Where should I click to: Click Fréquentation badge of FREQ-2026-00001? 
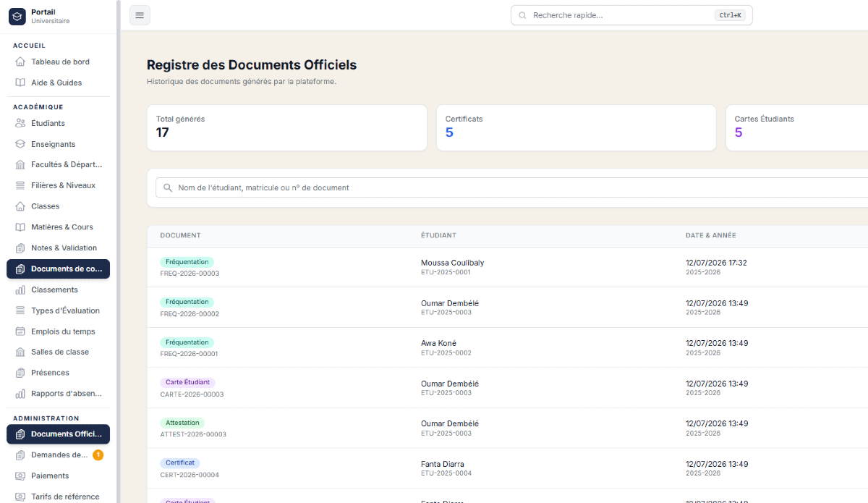(187, 342)
